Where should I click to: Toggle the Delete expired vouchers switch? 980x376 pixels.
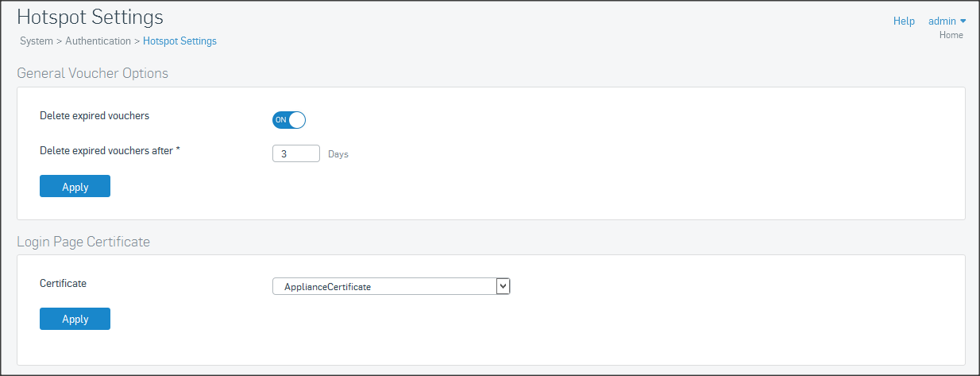pyautogui.click(x=289, y=120)
